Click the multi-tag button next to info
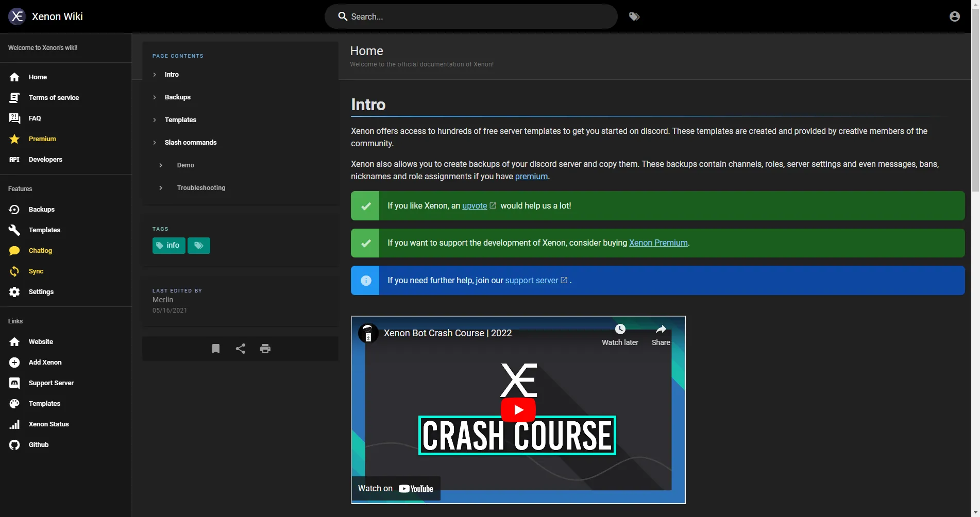980x517 pixels. (199, 246)
